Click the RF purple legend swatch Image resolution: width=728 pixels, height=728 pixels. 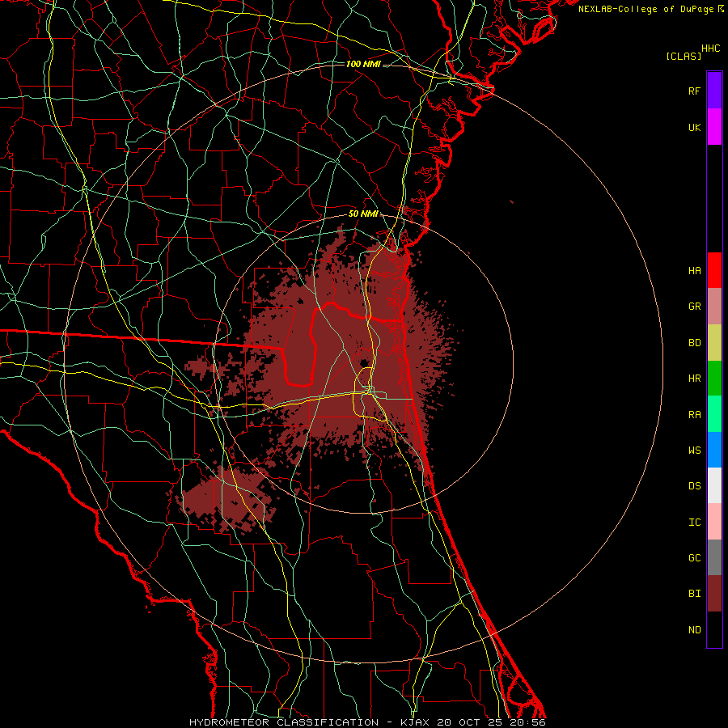click(714, 91)
